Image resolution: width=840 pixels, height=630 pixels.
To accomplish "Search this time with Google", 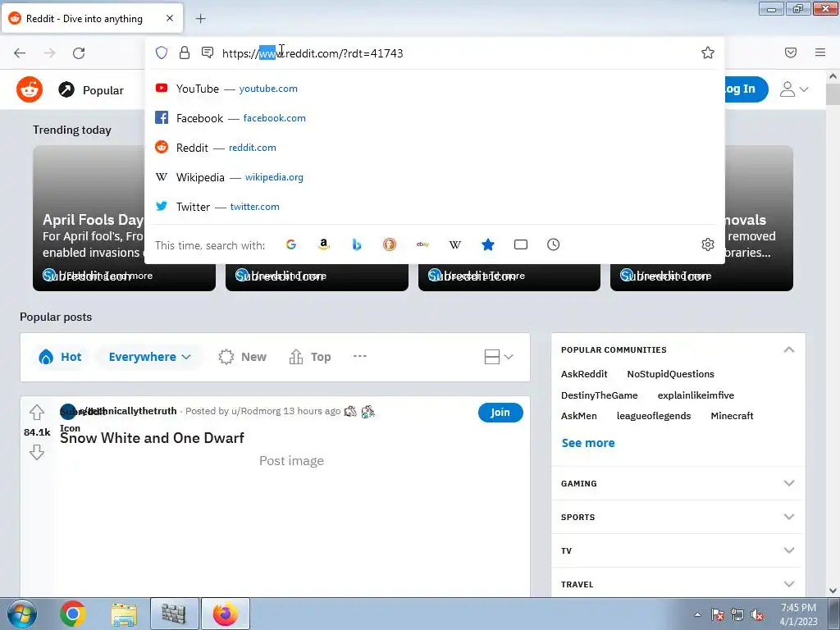I will click(x=291, y=244).
